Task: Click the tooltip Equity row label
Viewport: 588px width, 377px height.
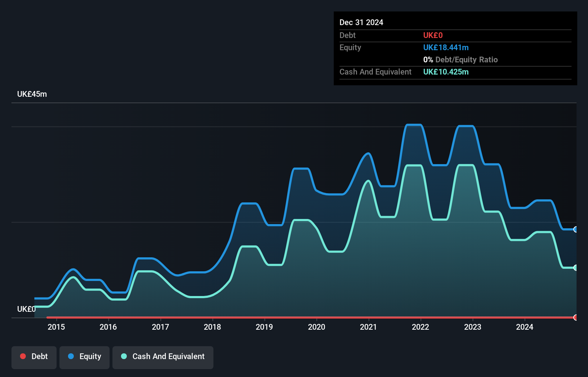Action: [x=350, y=47]
